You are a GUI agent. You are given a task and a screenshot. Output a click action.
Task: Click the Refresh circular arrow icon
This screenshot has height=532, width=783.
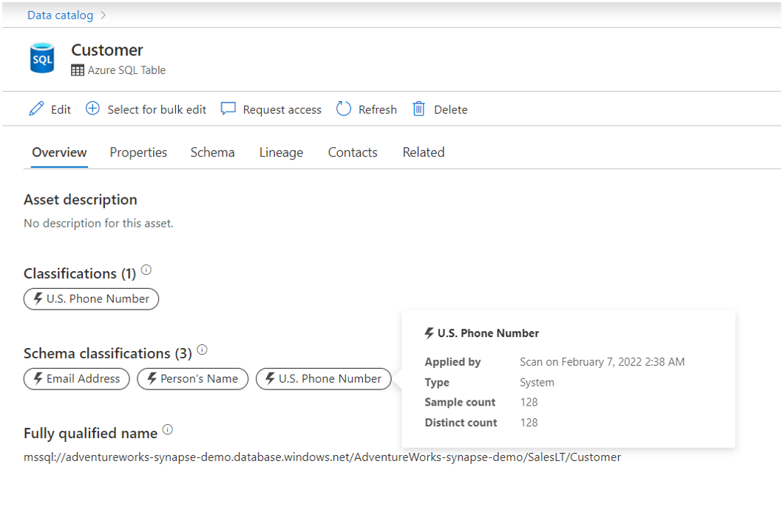(344, 109)
